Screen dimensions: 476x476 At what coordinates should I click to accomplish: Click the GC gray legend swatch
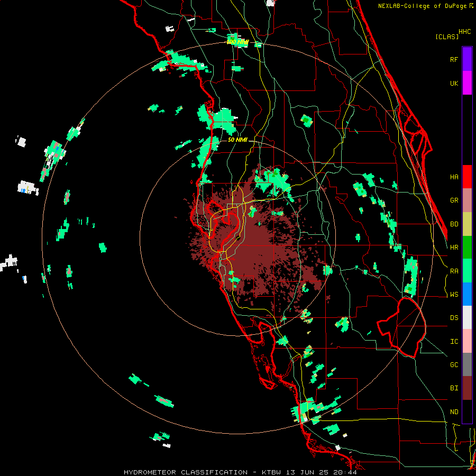pyautogui.click(x=467, y=364)
